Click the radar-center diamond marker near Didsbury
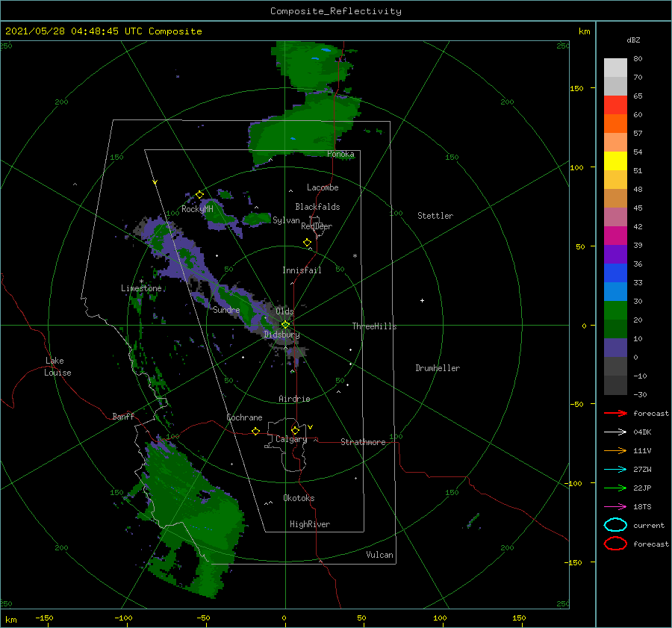This screenshot has width=672, height=628. pyautogui.click(x=285, y=325)
